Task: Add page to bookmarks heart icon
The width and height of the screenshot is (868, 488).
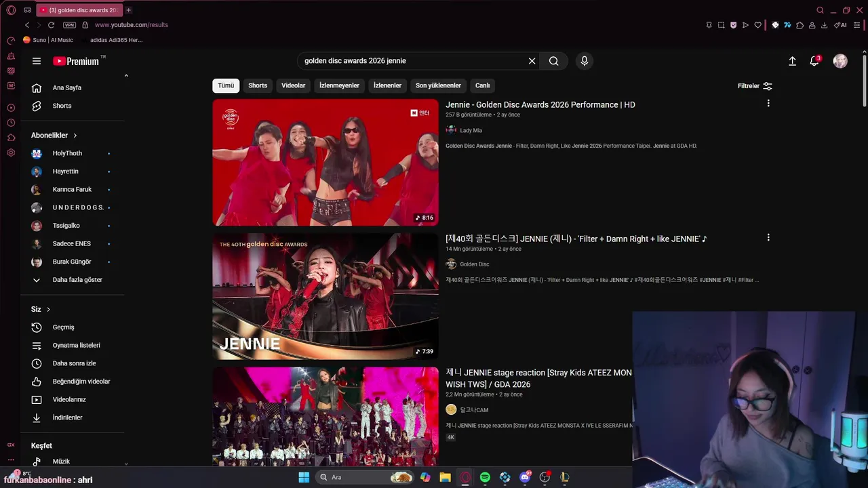Action: [758, 25]
